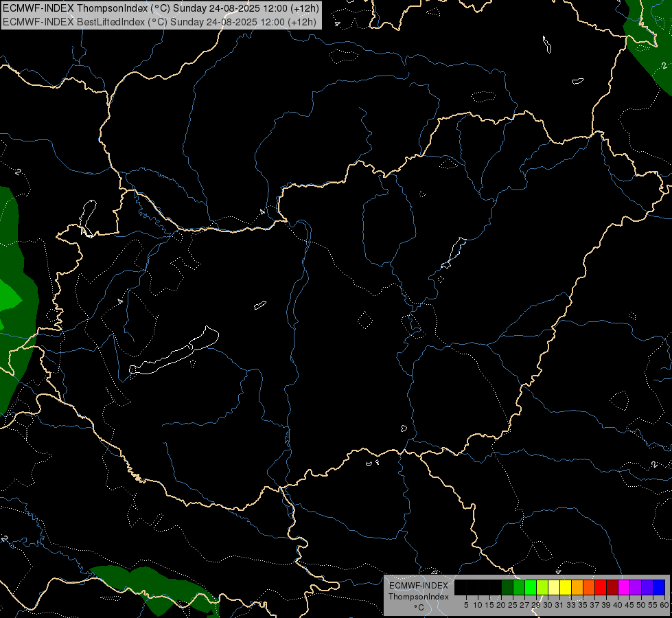Viewport: 672px width, 618px height.
Task: Click the legend scale value 60
Action: pyautogui.click(x=664, y=605)
